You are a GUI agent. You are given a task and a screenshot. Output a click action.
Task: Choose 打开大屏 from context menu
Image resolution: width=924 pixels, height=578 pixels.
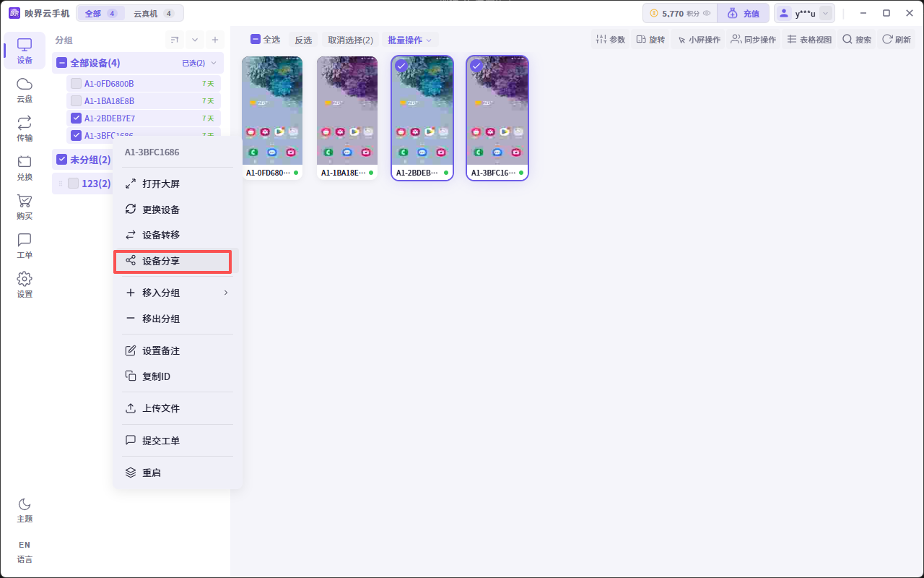[179, 184]
